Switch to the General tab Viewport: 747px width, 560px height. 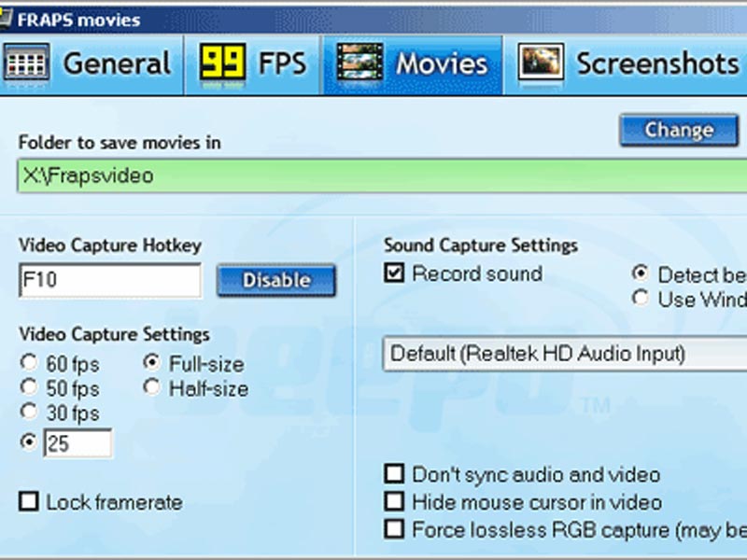tap(117, 63)
